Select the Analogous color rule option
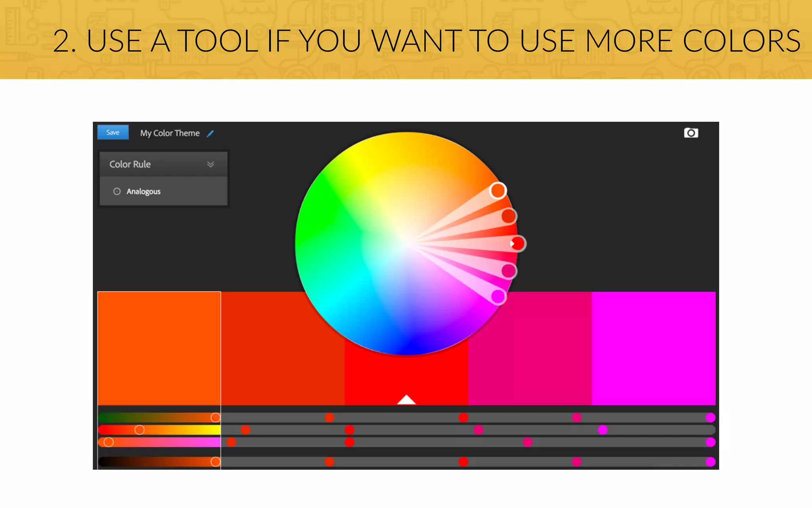The width and height of the screenshot is (812, 508). click(x=163, y=191)
